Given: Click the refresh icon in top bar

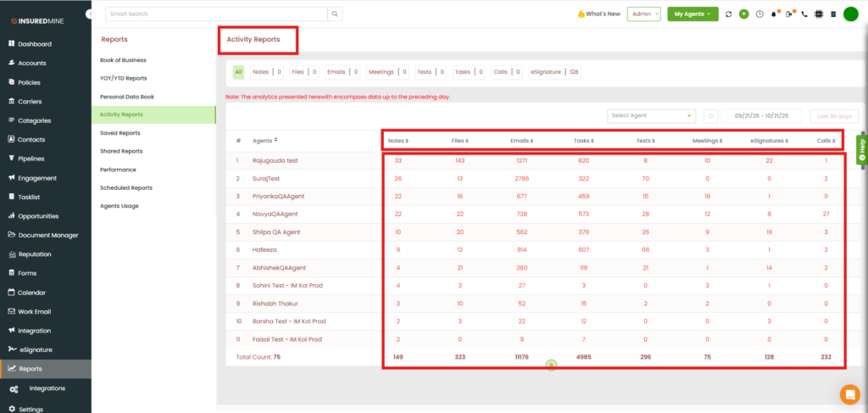Looking at the screenshot, I should 728,14.
